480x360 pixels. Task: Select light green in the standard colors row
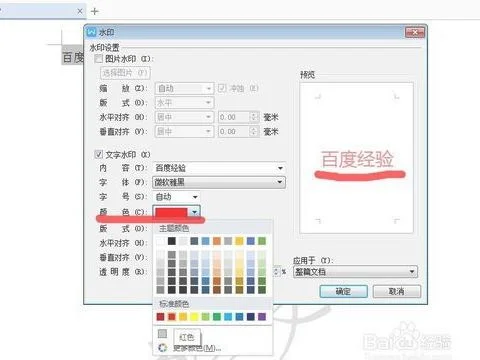(x=206, y=316)
